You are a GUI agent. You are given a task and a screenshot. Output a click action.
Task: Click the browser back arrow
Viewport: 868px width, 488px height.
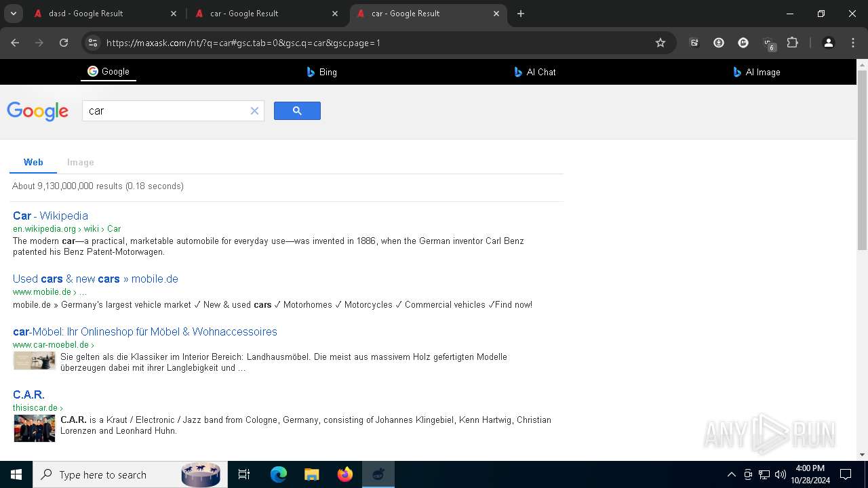[15, 43]
